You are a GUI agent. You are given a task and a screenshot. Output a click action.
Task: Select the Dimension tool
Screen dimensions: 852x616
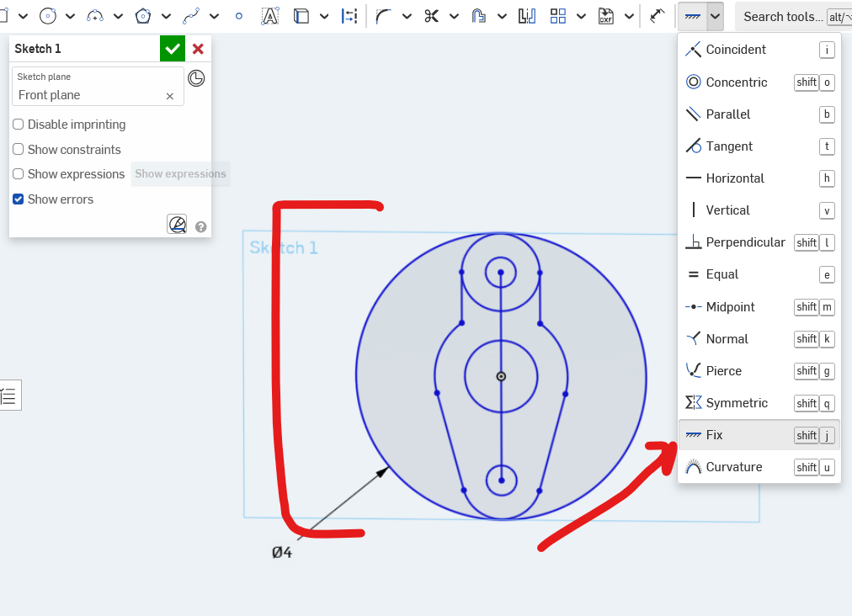click(657, 16)
